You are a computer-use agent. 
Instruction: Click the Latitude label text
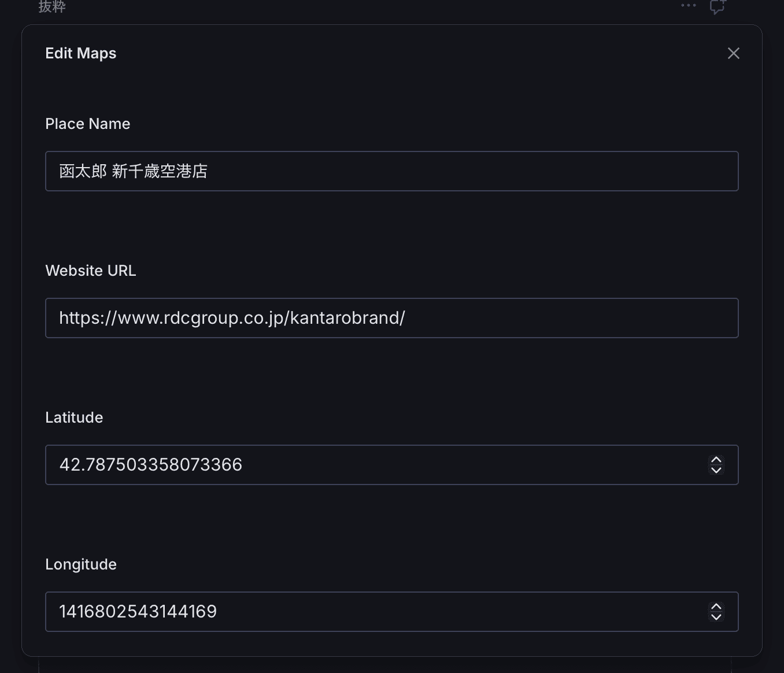point(74,417)
